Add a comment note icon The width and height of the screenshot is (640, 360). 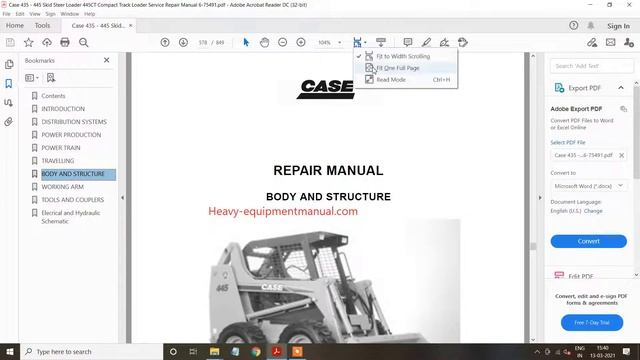click(408, 42)
